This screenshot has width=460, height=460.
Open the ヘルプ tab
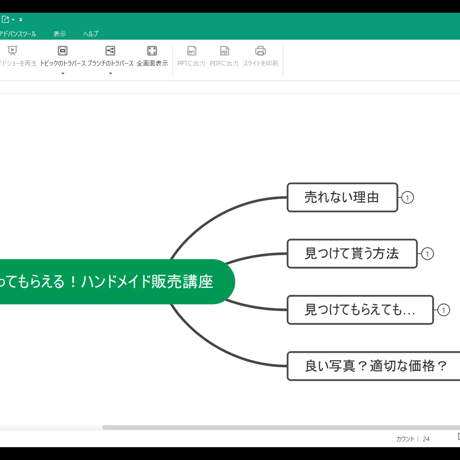tap(91, 34)
